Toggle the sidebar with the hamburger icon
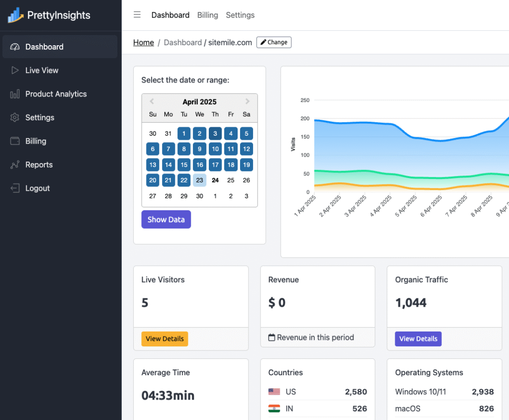This screenshot has height=420, width=509. (x=137, y=15)
